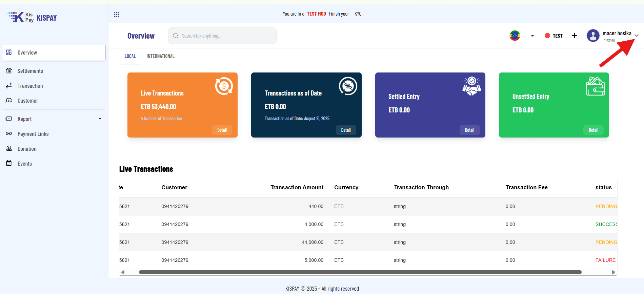
Task: Click the scrollbar right arrow
Action: coord(613,272)
